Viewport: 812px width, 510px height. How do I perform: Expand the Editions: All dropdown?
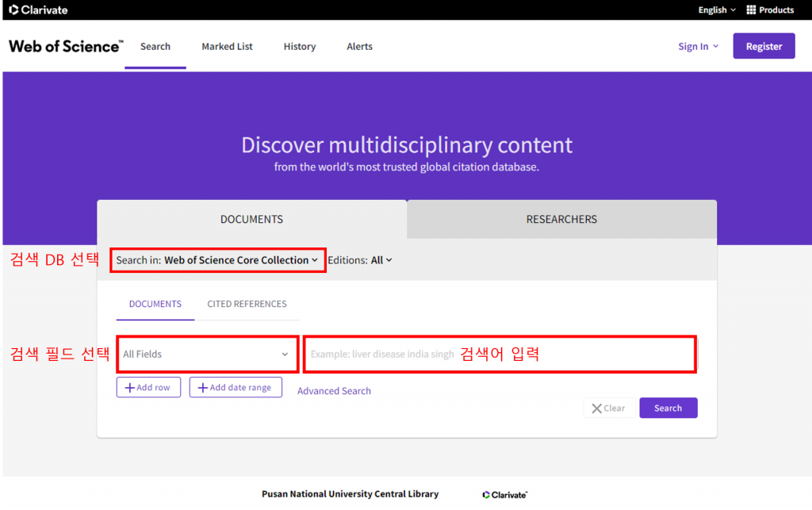coord(360,260)
